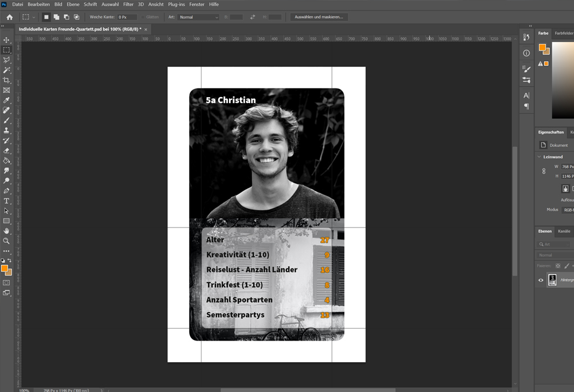The image size is (574, 392).
Task: Select the Healing Brush tool
Action: [6, 110]
